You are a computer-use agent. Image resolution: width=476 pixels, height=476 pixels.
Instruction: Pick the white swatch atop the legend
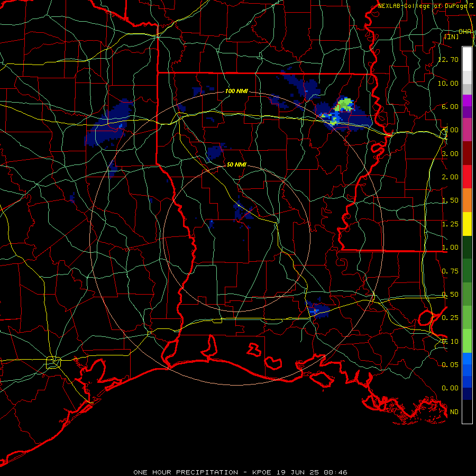click(467, 59)
